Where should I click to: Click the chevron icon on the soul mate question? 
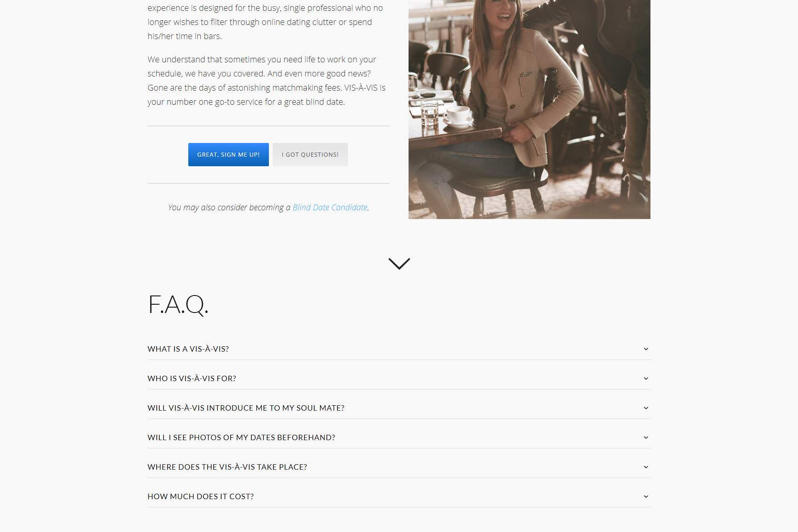coord(646,408)
